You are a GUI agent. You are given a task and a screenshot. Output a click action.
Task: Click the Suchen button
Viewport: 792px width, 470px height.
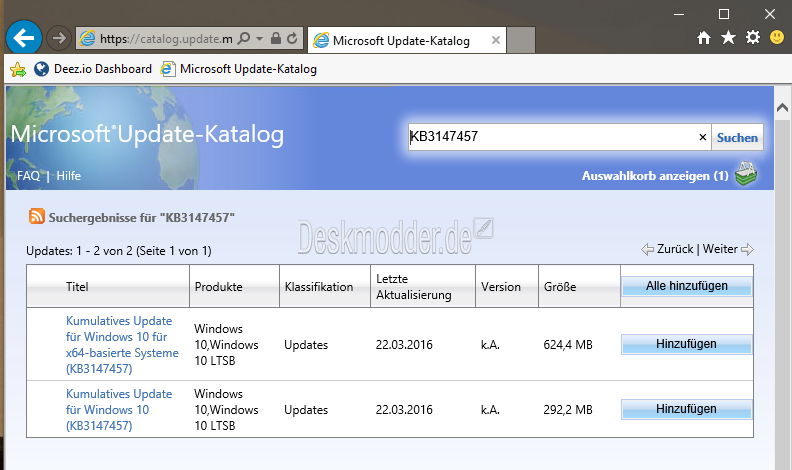coord(737,137)
